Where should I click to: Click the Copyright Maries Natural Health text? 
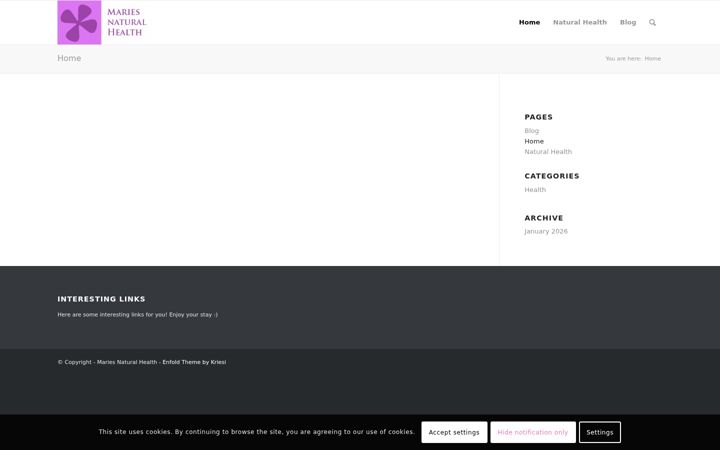pyautogui.click(x=107, y=362)
